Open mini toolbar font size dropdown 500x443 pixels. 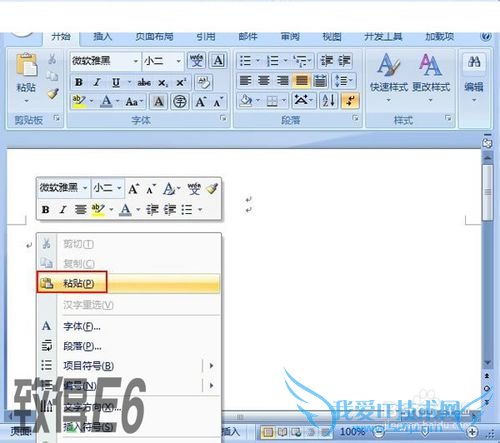(119, 188)
